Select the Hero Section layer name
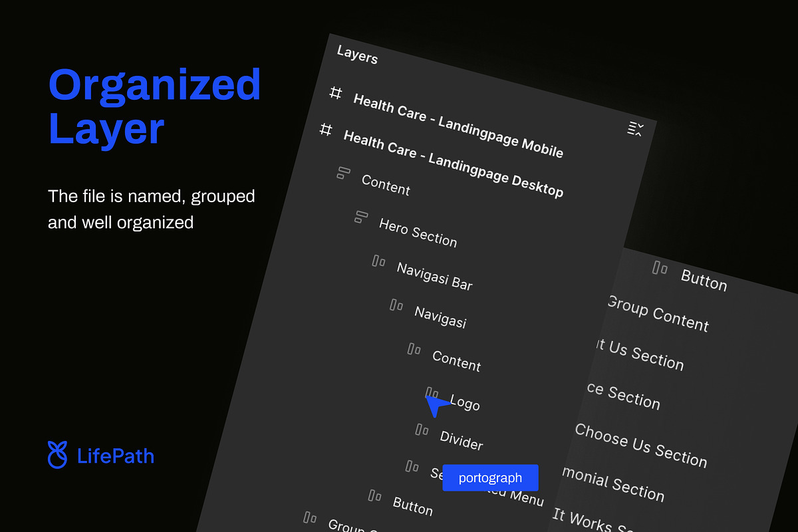 (418, 232)
